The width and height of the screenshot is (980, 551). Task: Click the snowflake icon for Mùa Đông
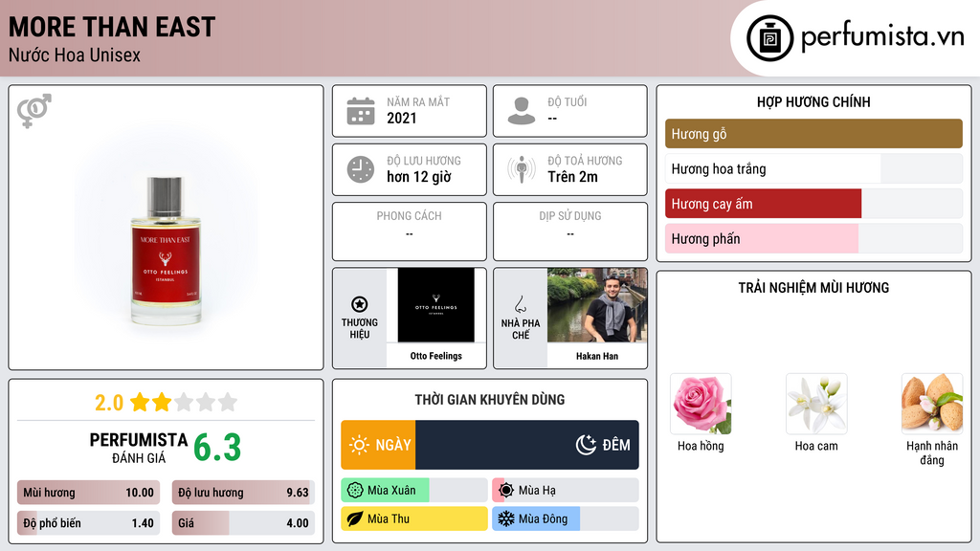coord(506,518)
